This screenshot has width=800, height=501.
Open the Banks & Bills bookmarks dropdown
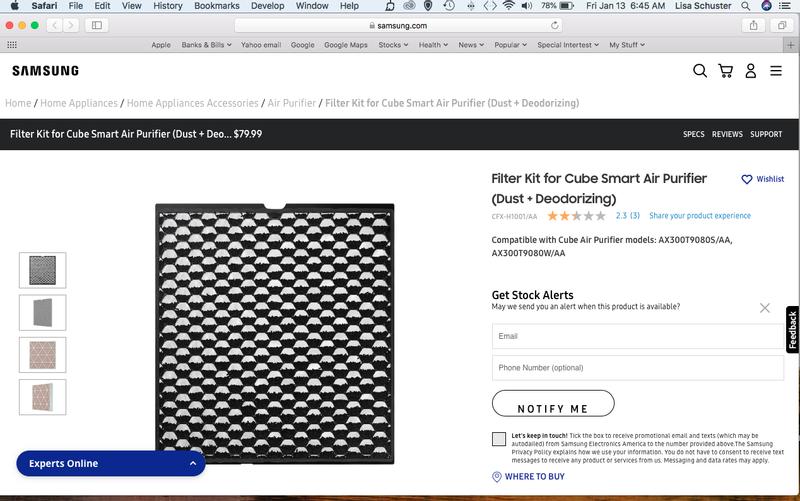click(x=206, y=45)
